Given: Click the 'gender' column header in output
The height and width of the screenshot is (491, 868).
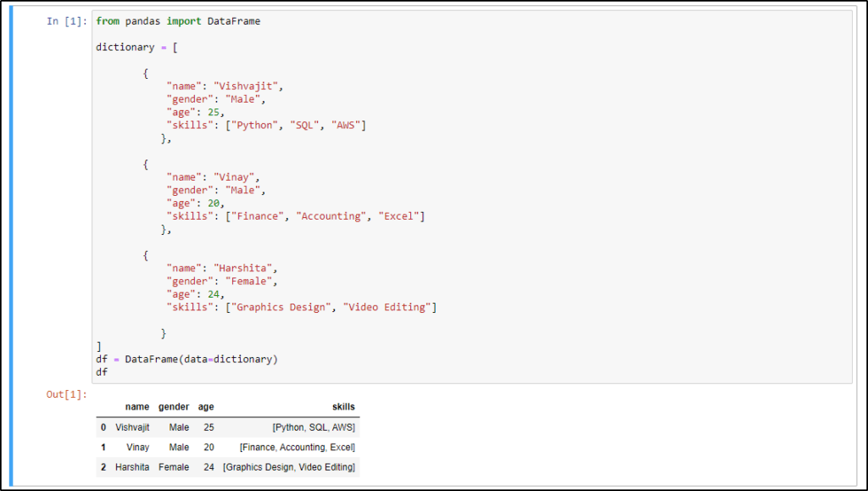Looking at the screenshot, I should [x=173, y=407].
